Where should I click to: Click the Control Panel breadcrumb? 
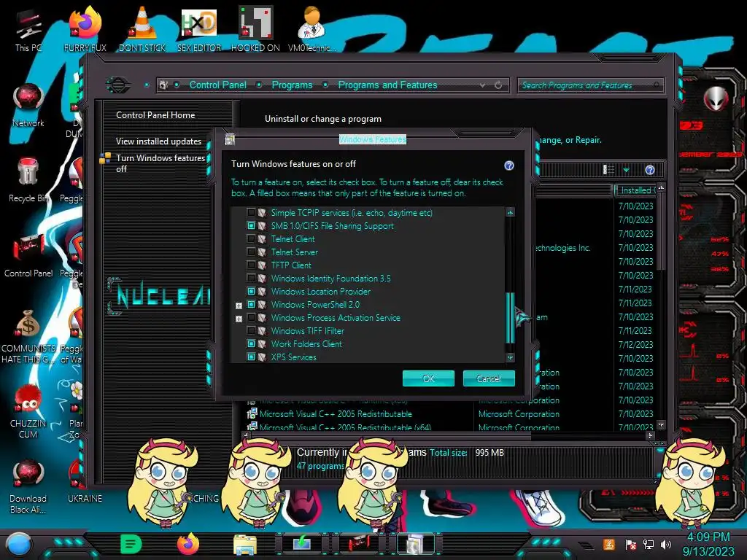click(x=217, y=85)
